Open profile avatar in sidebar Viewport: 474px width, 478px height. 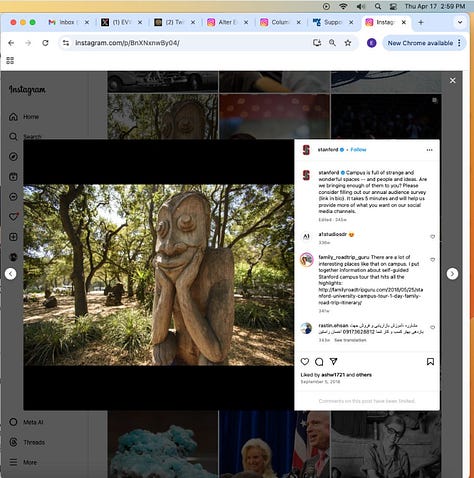click(x=13, y=257)
